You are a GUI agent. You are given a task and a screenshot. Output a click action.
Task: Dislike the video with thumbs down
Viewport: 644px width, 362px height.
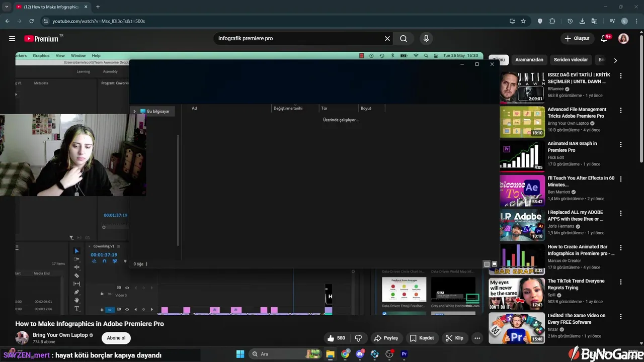pyautogui.click(x=359, y=338)
